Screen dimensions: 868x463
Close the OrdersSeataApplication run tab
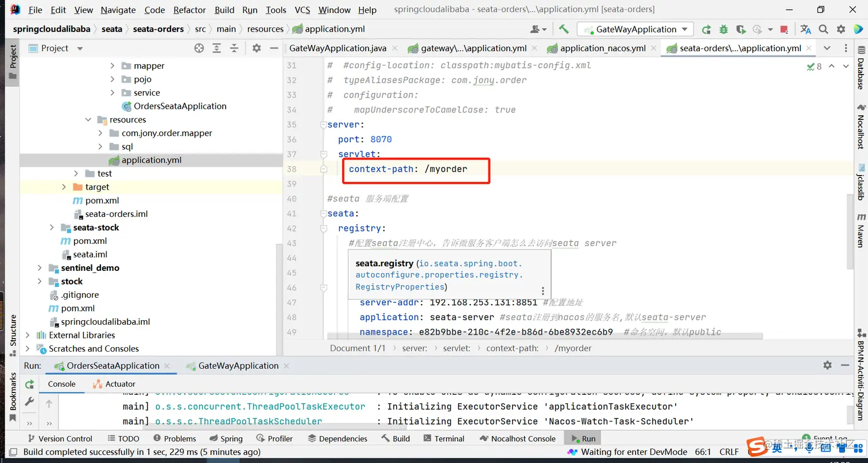point(167,366)
